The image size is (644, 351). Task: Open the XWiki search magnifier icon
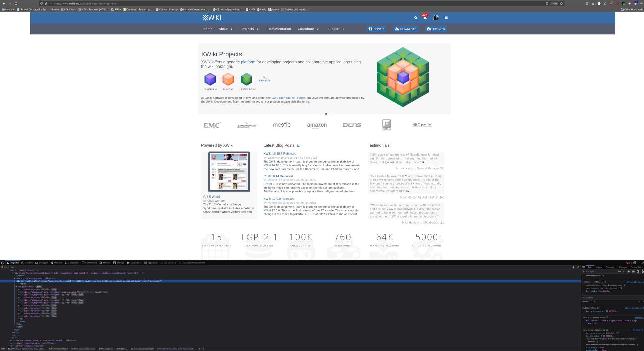pyautogui.click(x=415, y=18)
